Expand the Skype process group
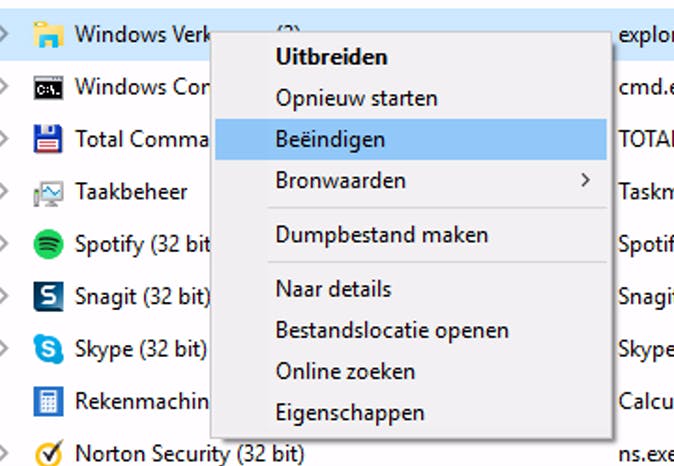The height and width of the screenshot is (466, 674). (5, 349)
